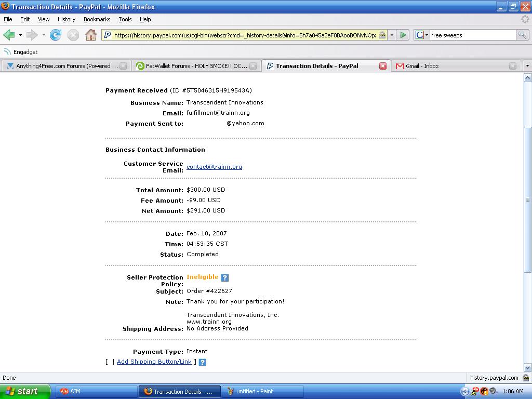Select the Transaction Details - PayPal tab
Viewport: 532px width, 399px height.
click(x=326, y=66)
